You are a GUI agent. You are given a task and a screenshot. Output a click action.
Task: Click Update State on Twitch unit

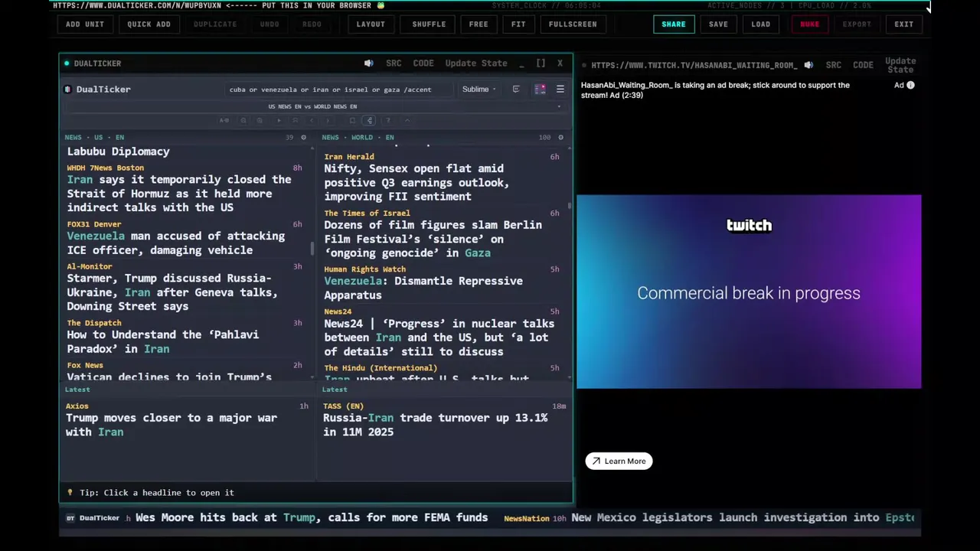(900, 65)
